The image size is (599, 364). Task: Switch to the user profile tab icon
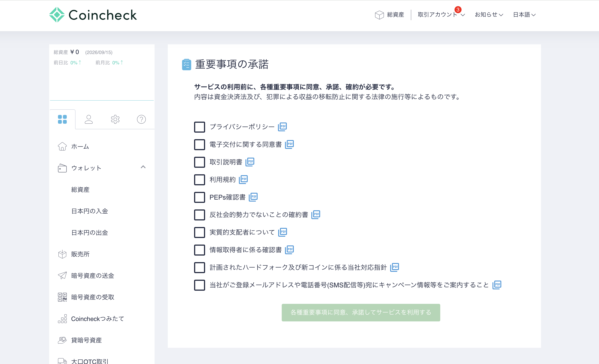click(x=89, y=119)
